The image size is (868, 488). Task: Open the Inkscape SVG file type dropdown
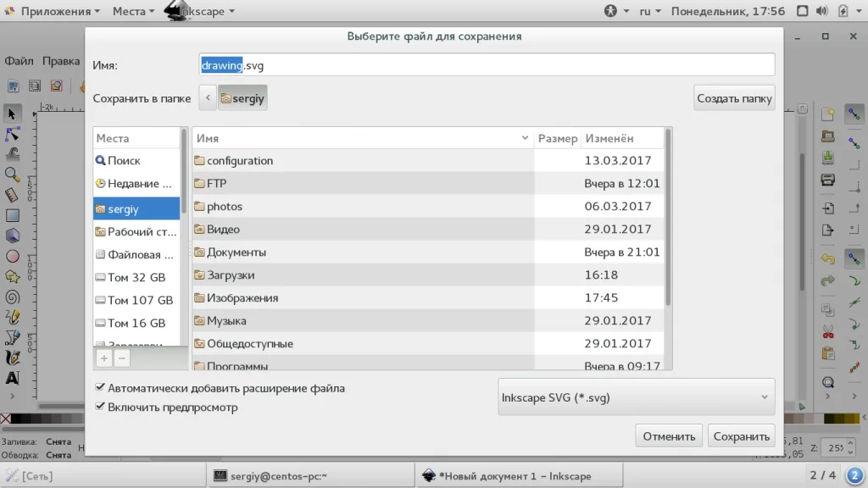click(636, 397)
